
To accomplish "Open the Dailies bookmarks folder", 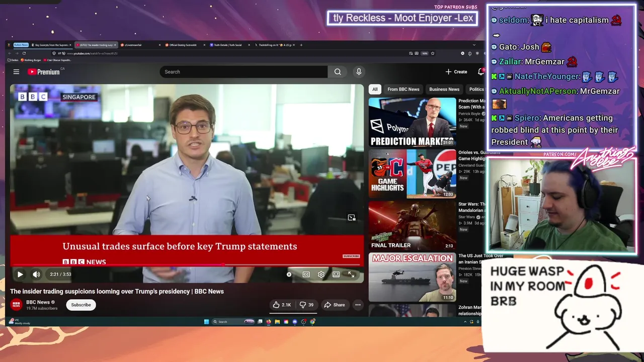I will [13, 60].
